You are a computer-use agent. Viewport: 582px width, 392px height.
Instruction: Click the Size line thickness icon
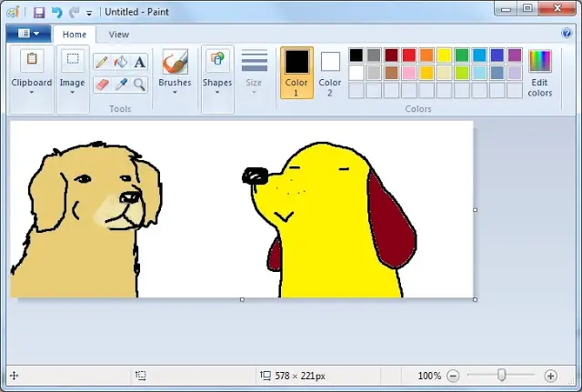(x=255, y=60)
